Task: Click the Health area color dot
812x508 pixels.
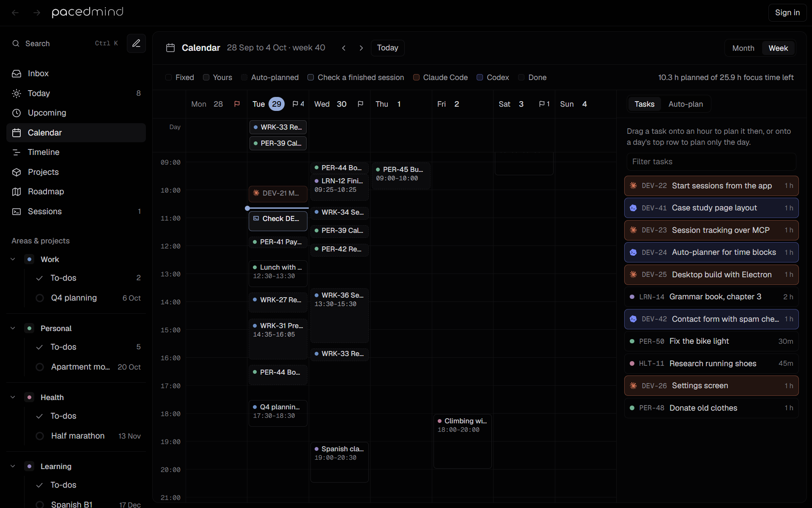Action: click(29, 397)
